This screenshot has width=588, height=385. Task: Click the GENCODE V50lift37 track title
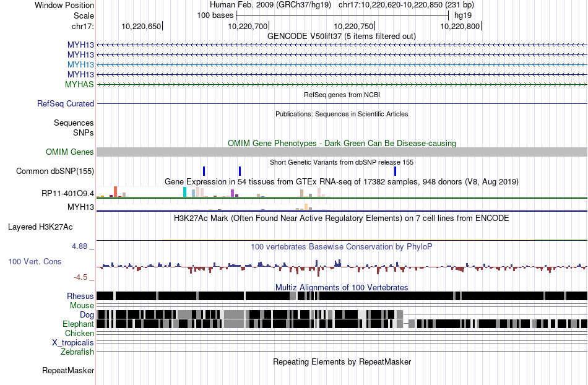[341, 36]
